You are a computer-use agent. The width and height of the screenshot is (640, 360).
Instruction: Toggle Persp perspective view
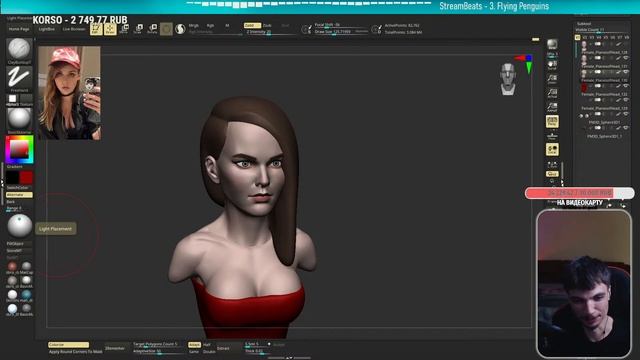click(x=552, y=122)
